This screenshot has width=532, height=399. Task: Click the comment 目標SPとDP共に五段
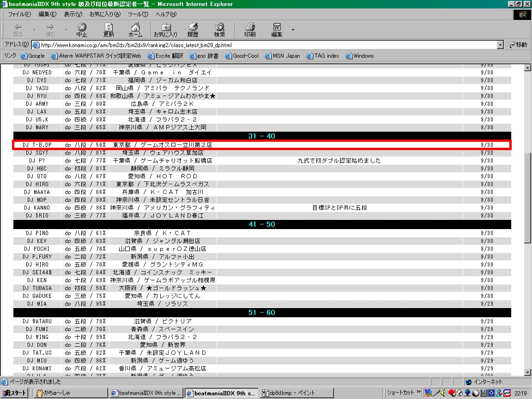click(339, 208)
